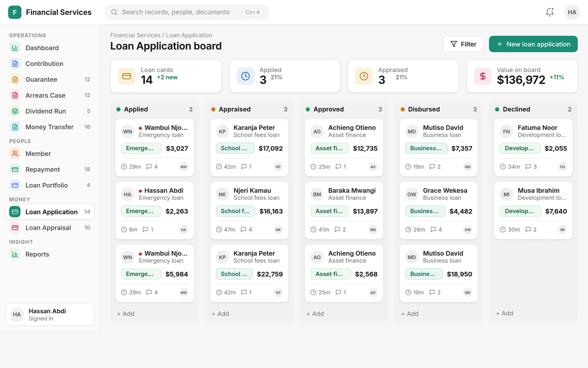Click the Loan Appraisal sidebar icon
The image size is (588, 368).
point(15,228)
